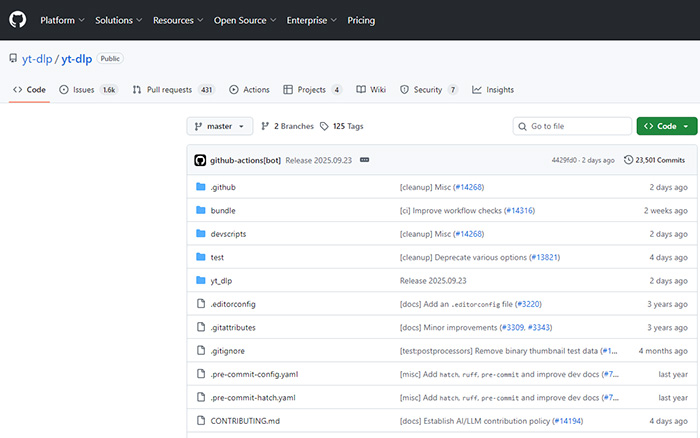Expand the master branch dropdown

pyautogui.click(x=219, y=126)
